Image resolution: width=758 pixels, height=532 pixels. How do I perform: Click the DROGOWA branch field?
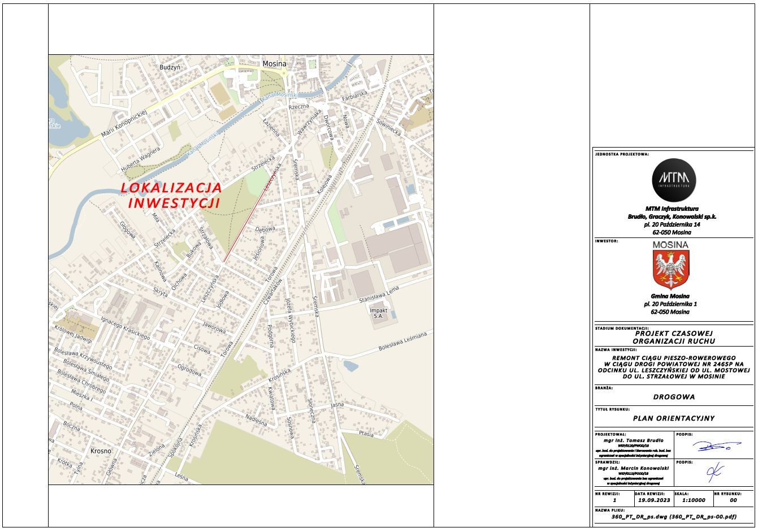coord(674,397)
